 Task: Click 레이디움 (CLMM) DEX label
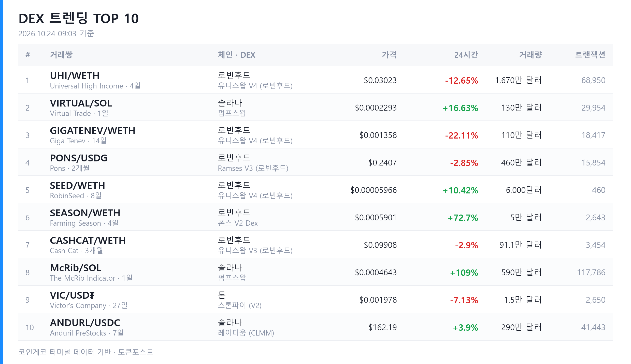pos(246,333)
